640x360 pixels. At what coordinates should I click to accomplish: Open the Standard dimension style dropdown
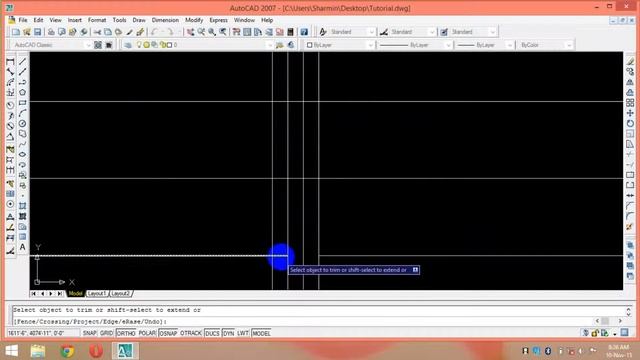[x=413, y=32]
